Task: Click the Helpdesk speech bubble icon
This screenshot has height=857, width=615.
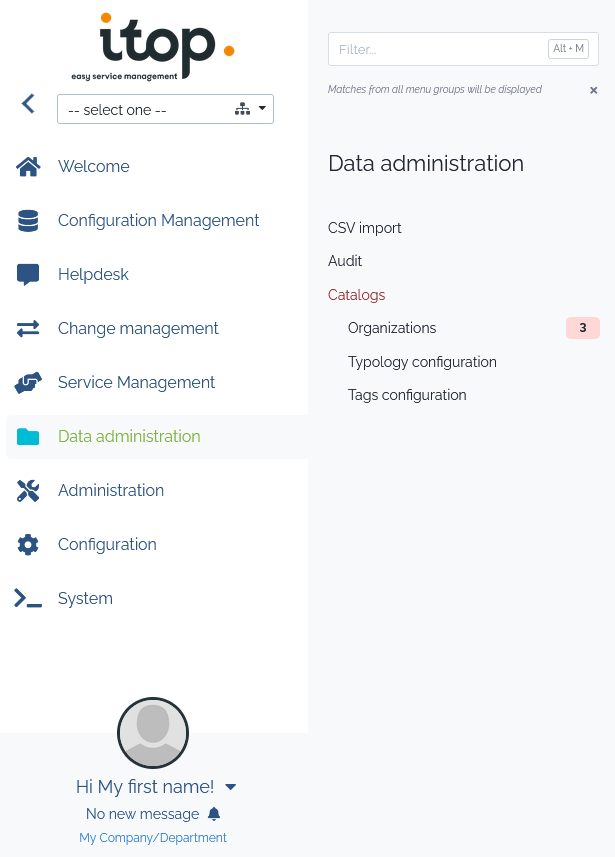Action: 28,275
